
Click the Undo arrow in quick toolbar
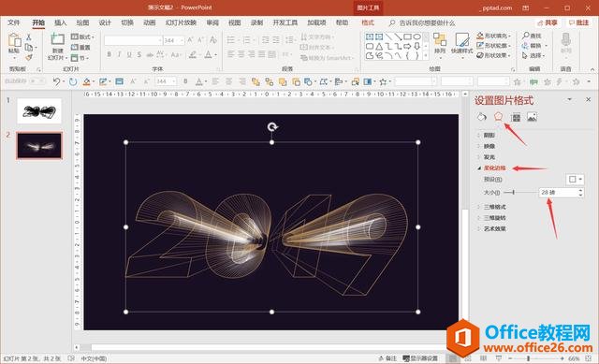(56, 81)
